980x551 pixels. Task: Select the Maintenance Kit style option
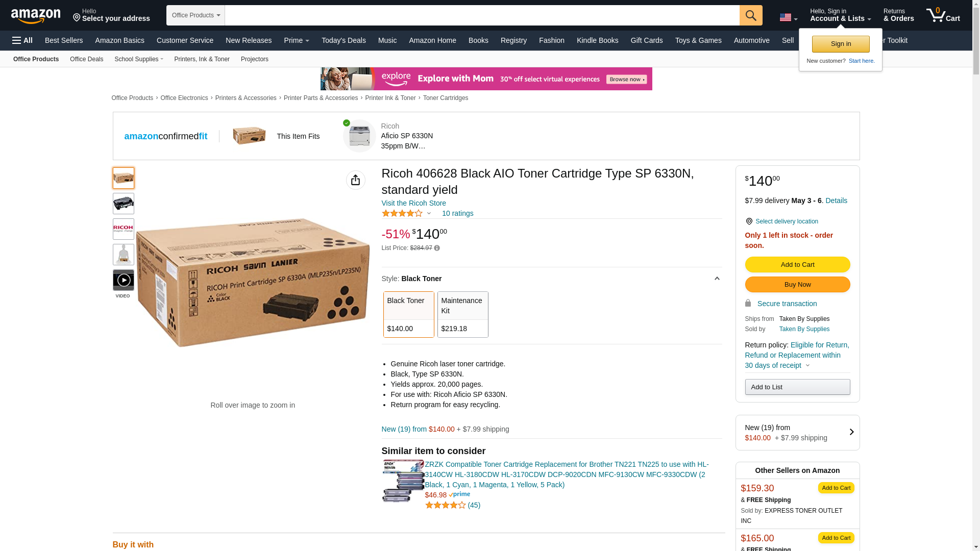[x=462, y=314]
